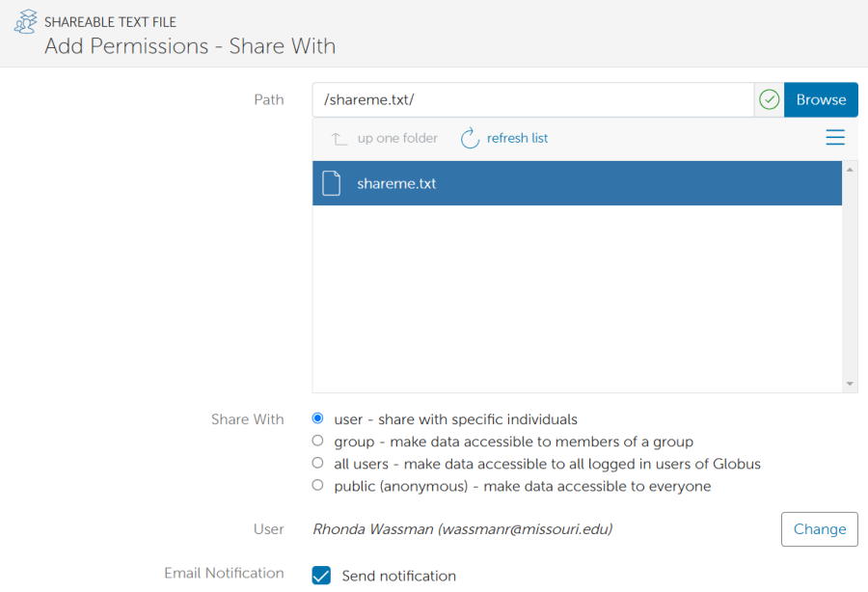Select user - share with specific individuals

click(318, 419)
